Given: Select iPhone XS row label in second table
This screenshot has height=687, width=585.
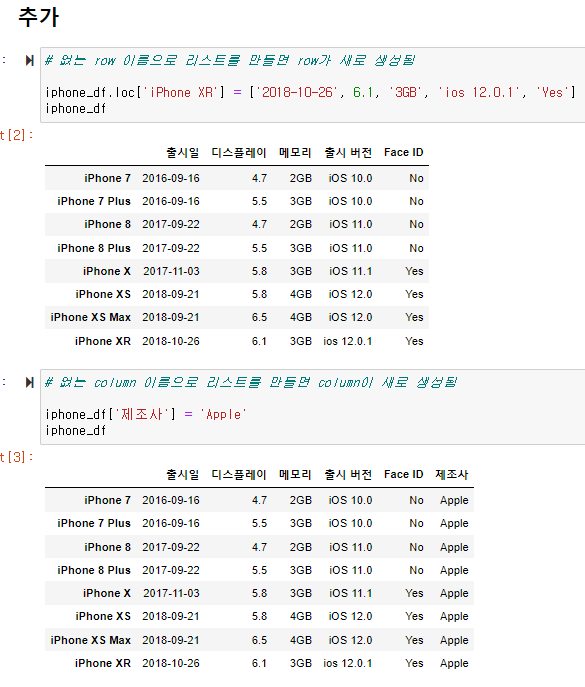Looking at the screenshot, I should coord(103,616).
